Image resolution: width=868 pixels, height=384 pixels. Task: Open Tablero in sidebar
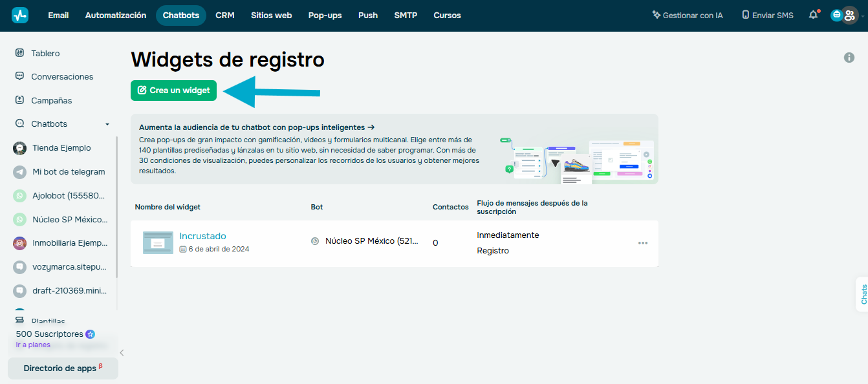(x=45, y=53)
